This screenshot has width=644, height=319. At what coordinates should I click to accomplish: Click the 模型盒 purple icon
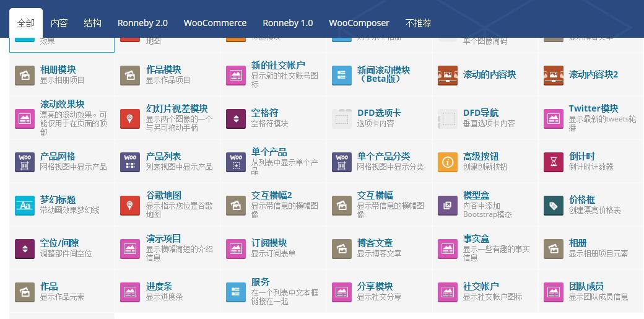coord(448,206)
